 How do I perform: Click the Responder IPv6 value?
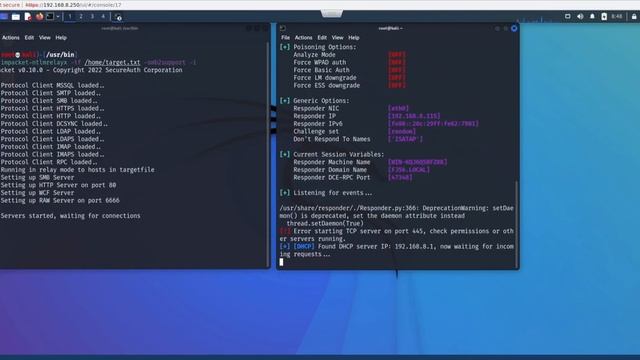click(433, 124)
